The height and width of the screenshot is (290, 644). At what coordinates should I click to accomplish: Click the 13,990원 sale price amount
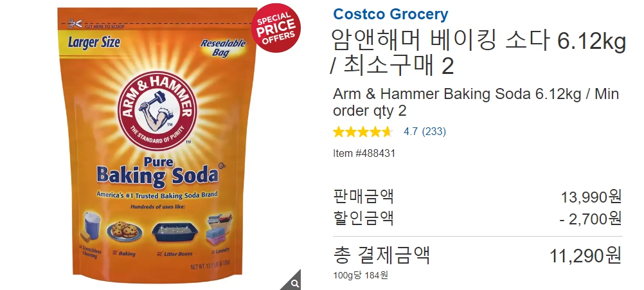[x=591, y=197]
